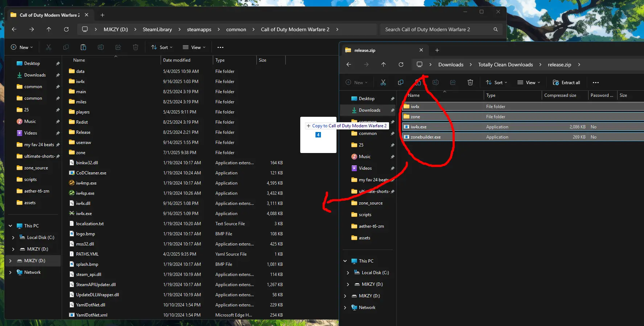
Task: Click chevron after release.zip breadcrumb
Action: (x=579, y=65)
